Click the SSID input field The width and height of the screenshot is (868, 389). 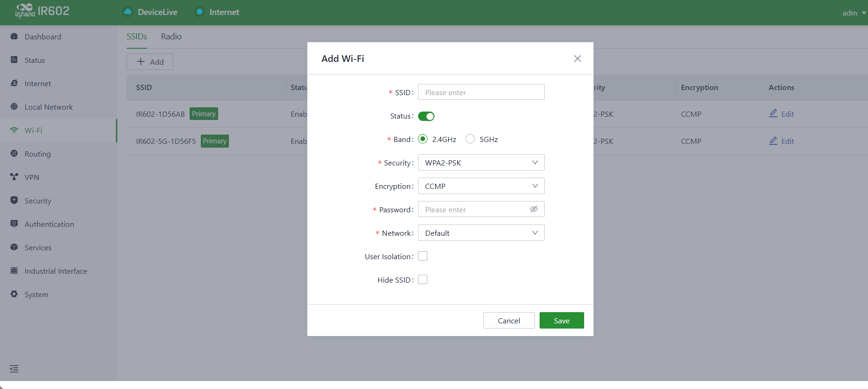[x=481, y=92]
